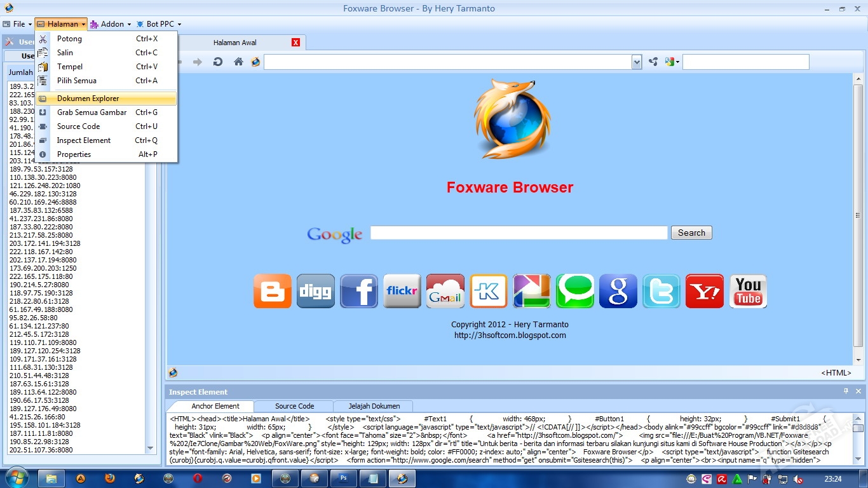The width and height of the screenshot is (868, 488).
Task: Switch to the Jelajah Dokumen tab
Action: pyautogui.click(x=374, y=406)
